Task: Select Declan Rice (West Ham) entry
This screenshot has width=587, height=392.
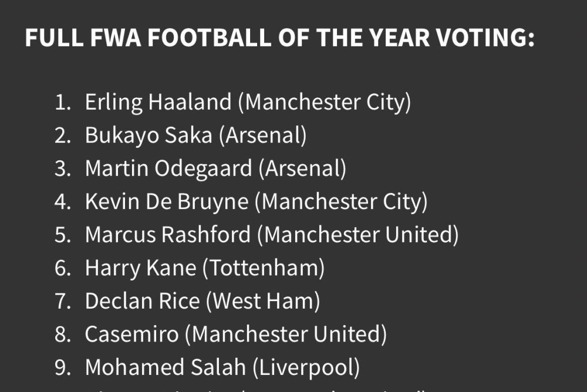Action: [203, 301]
